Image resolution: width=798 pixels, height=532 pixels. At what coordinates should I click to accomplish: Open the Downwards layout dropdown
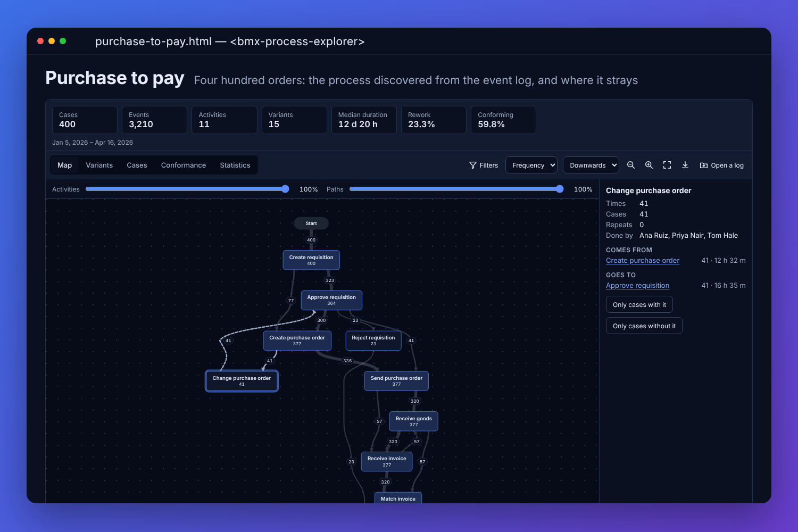click(591, 165)
